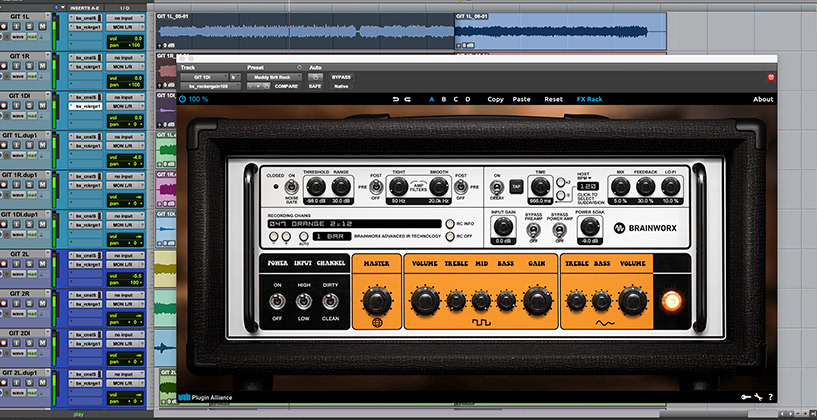
Task: Open the GIT 1R output selector MON L/R
Action: tap(124, 67)
